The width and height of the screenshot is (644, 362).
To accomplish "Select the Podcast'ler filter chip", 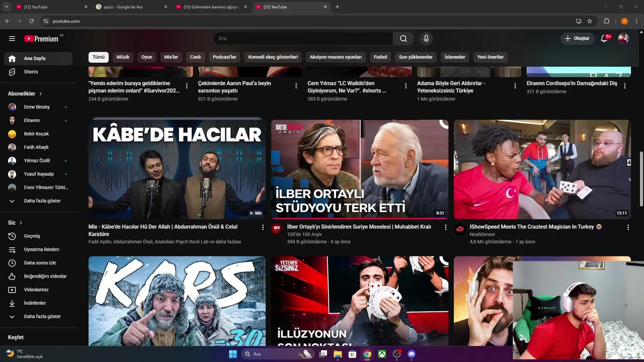I will point(224,57).
